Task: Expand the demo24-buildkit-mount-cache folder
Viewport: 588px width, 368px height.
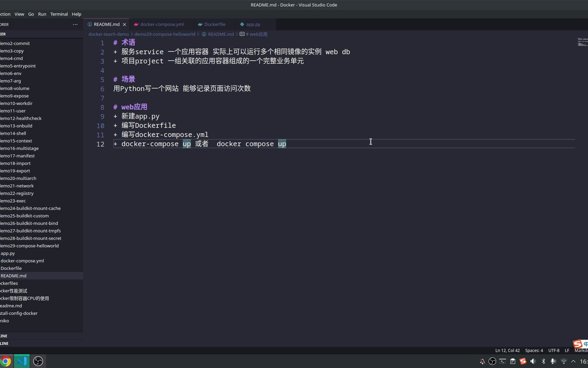Action: [42, 208]
